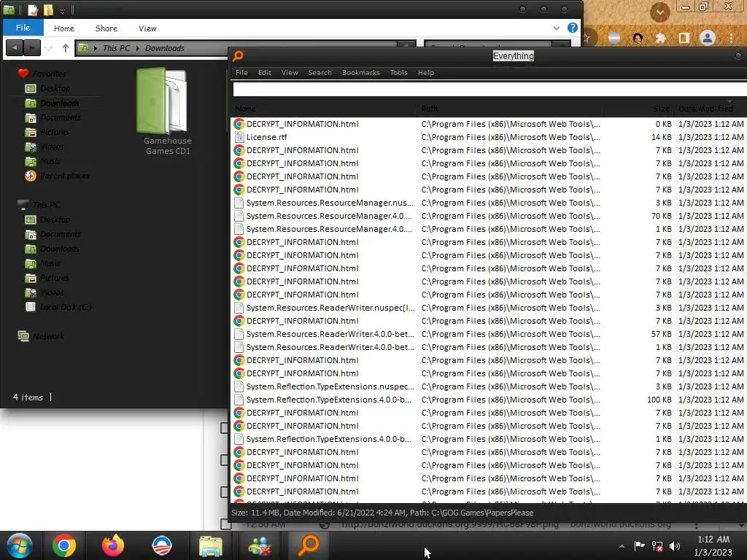The image size is (747, 560).
Task: Open Chrome three-dot menu
Action: pyautogui.click(x=731, y=38)
